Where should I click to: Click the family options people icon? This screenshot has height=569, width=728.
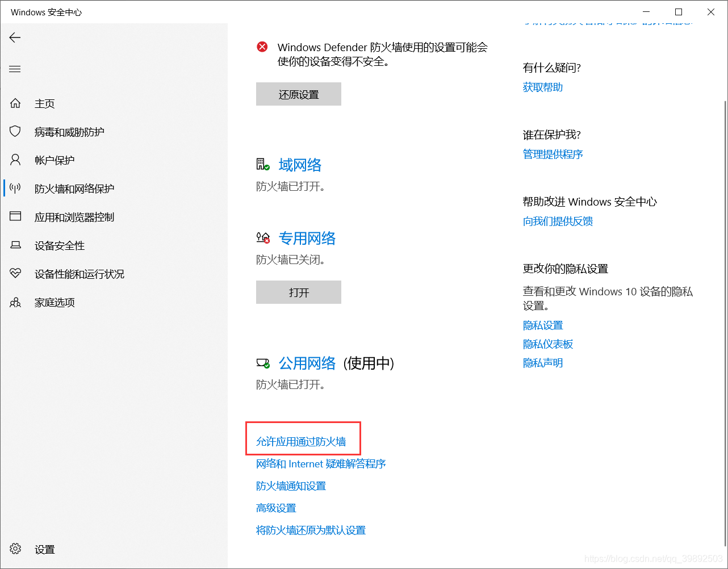pyautogui.click(x=15, y=302)
